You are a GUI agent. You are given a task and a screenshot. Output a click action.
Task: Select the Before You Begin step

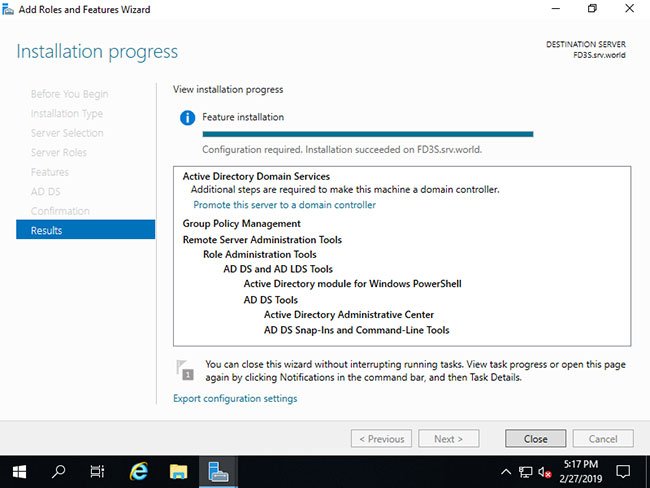point(69,94)
